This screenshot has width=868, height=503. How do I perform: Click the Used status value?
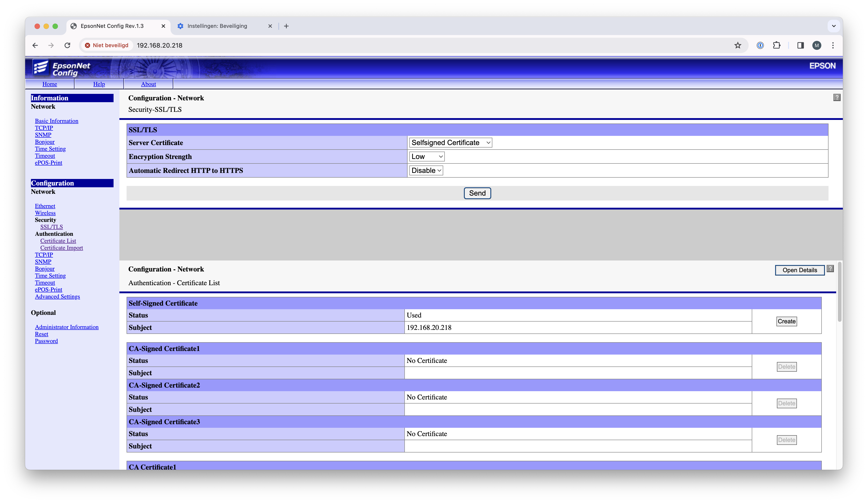tap(414, 315)
